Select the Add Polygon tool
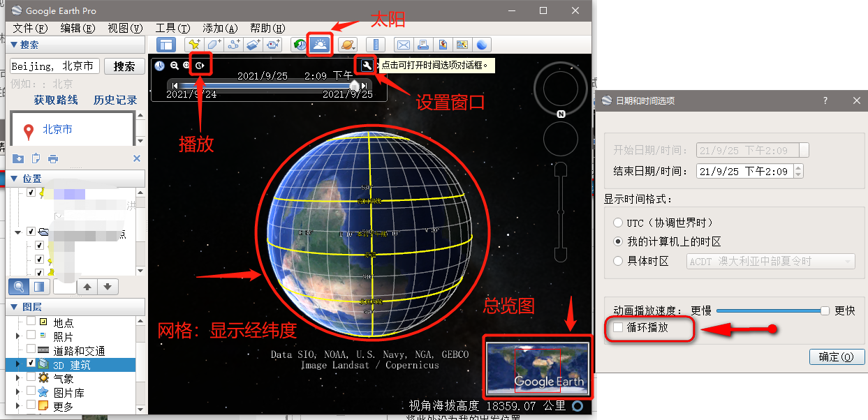Viewport: 868px width, 420px height. tap(214, 45)
